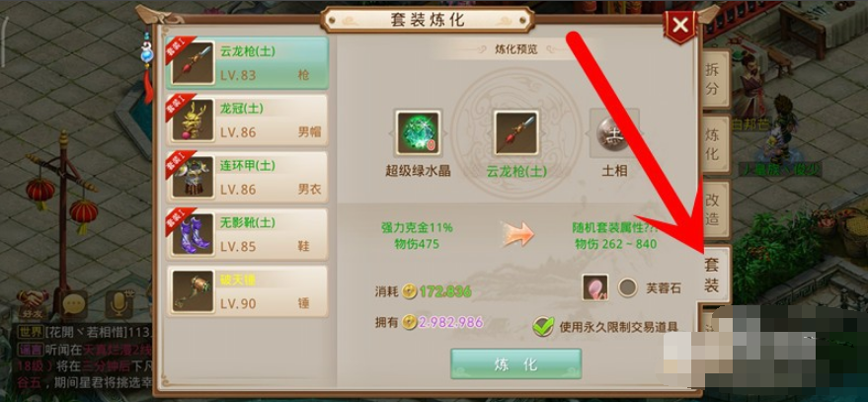Screen dimensions: 868x402
Task: Tap the 土相 element orb icon
Action: click(614, 133)
